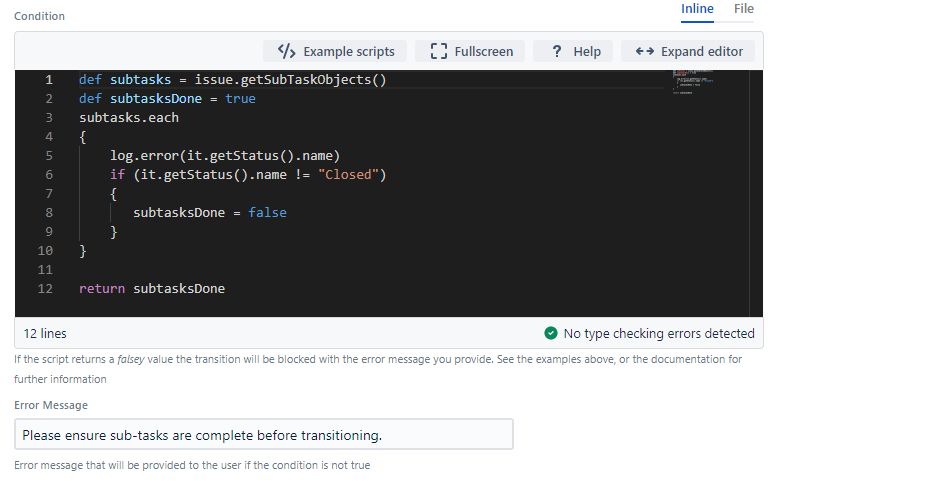This screenshot has width=946, height=481.
Task: Click the "def subtasksDone = true" line
Action: pos(167,98)
